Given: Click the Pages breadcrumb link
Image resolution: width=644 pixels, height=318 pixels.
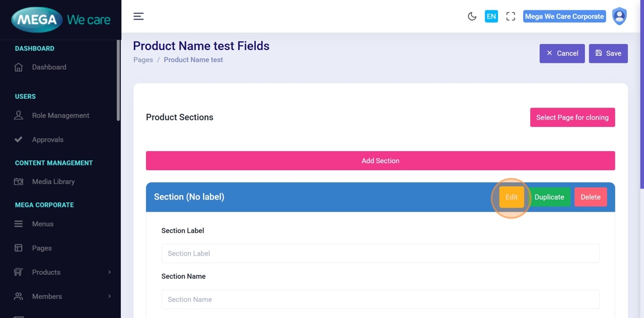Looking at the screenshot, I should coord(143,60).
